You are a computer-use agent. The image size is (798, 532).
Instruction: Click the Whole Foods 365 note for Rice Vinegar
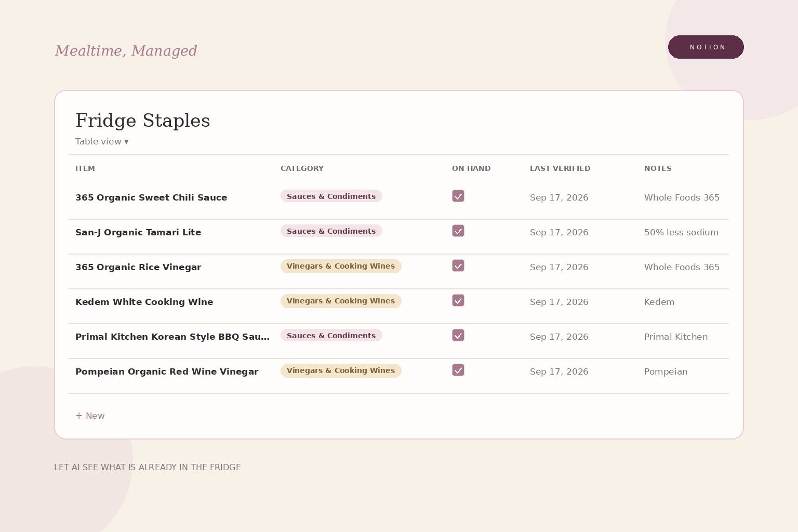pos(682,267)
